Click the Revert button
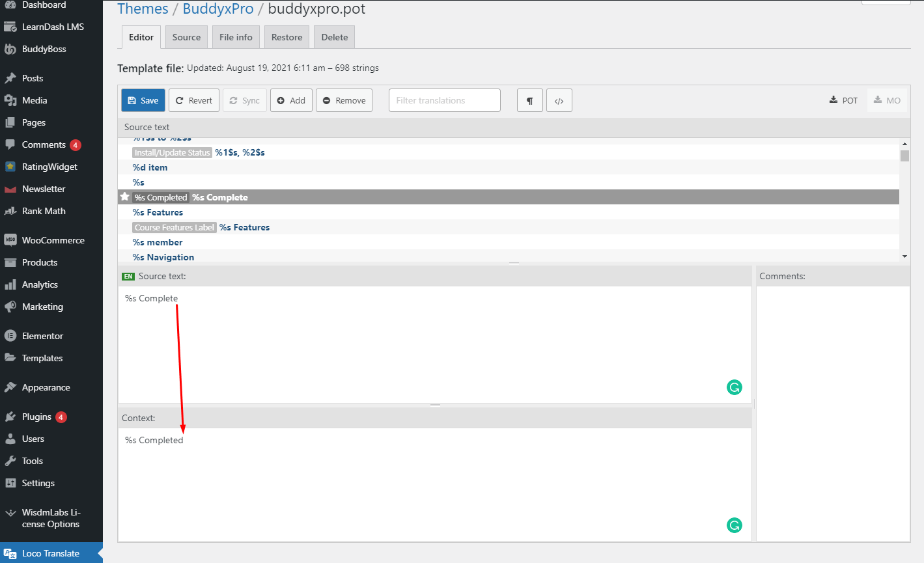924x563 pixels. click(194, 100)
